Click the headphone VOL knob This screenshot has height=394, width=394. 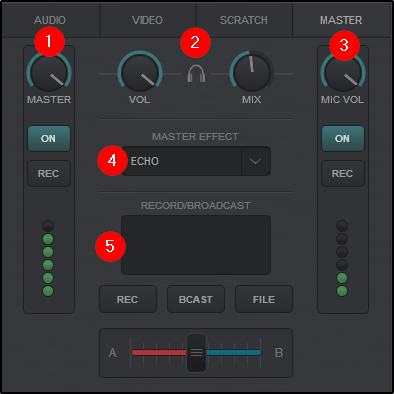pyautogui.click(x=140, y=72)
